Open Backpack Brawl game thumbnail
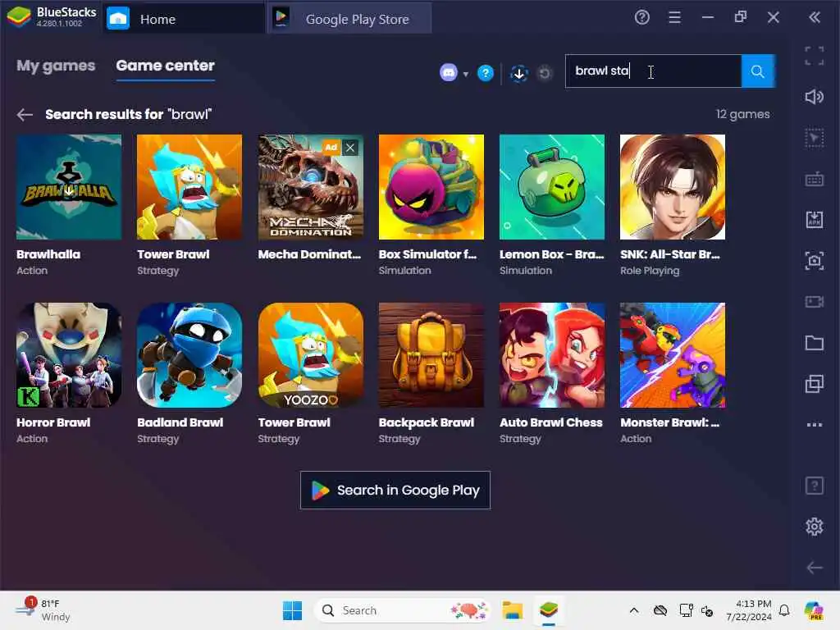840x630 pixels. coord(431,354)
